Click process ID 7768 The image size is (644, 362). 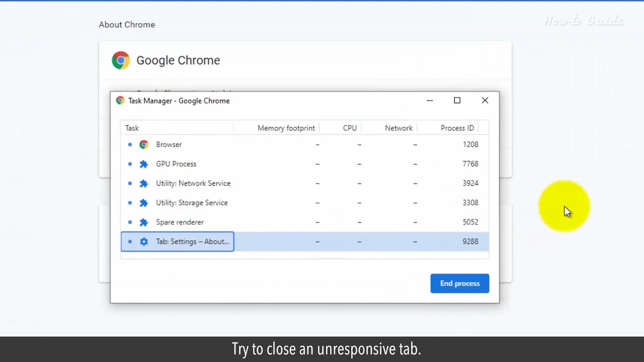[x=470, y=164]
